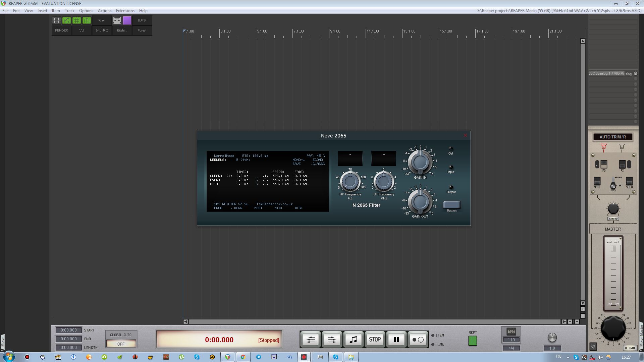The width and height of the screenshot is (644, 362).
Task: Click the Purest toolbar button
Action: [x=142, y=31]
